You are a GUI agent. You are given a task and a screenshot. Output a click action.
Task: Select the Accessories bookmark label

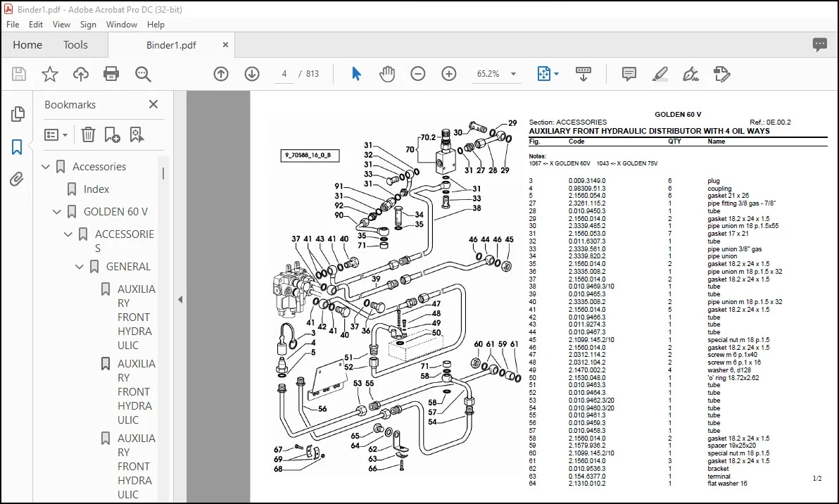coord(99,167)
